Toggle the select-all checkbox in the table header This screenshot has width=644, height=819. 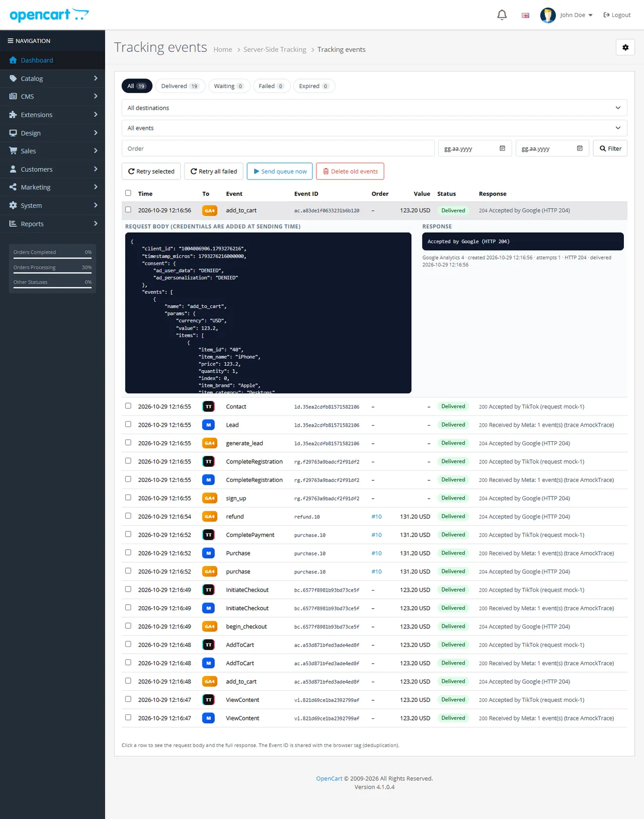128,193
